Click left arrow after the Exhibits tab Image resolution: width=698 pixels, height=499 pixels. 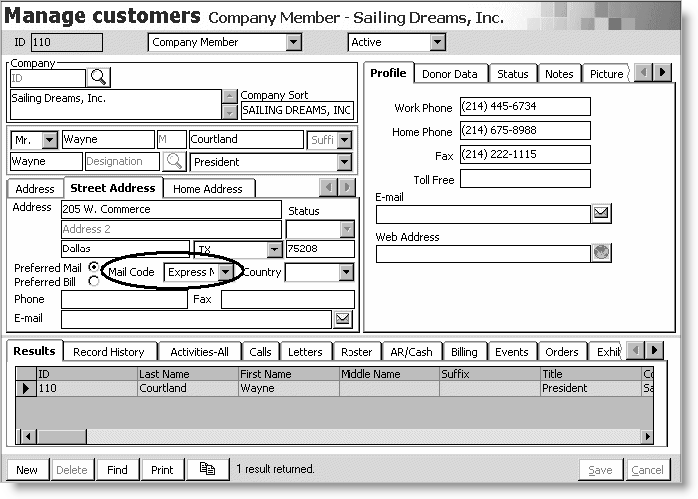click(x=636, y=350)
